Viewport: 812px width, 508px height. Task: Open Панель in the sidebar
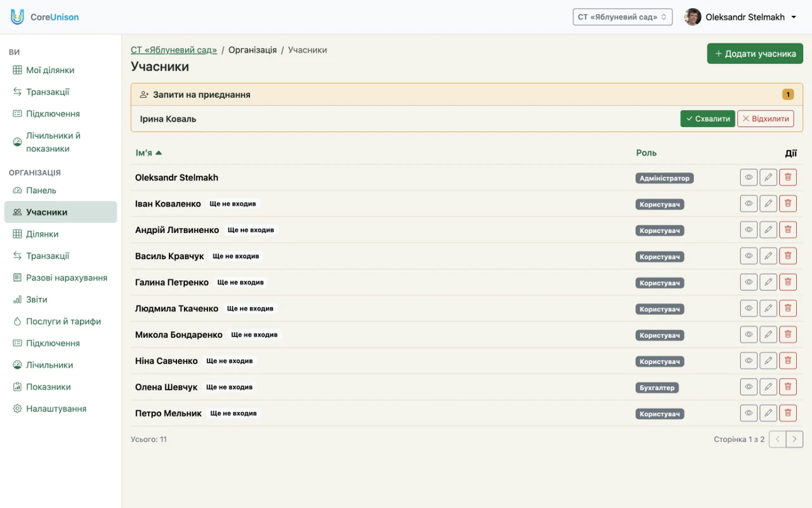61,190
